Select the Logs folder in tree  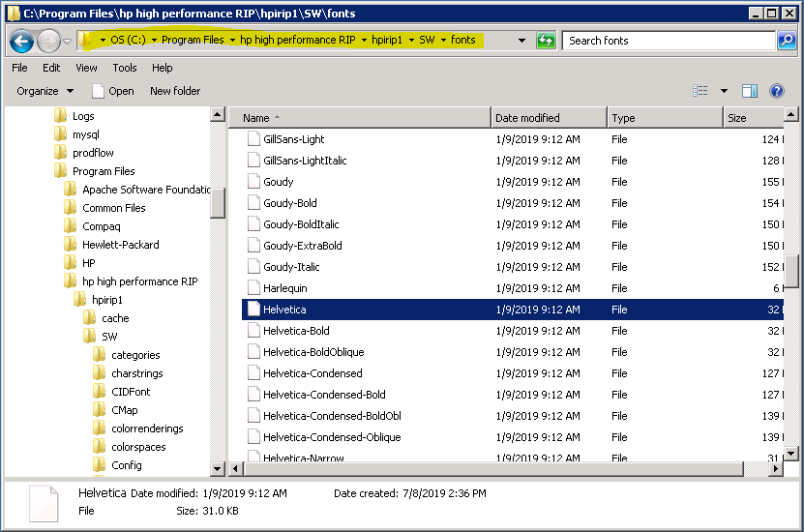coord(74,116)
